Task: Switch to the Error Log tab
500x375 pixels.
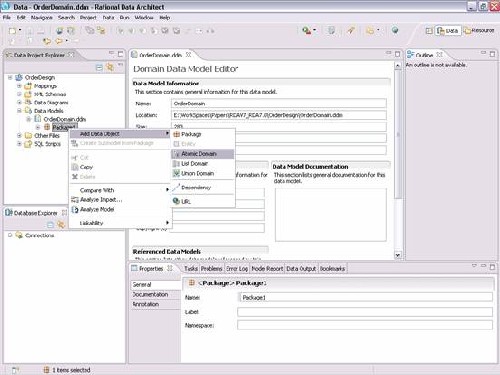Action: coord(237,269)
